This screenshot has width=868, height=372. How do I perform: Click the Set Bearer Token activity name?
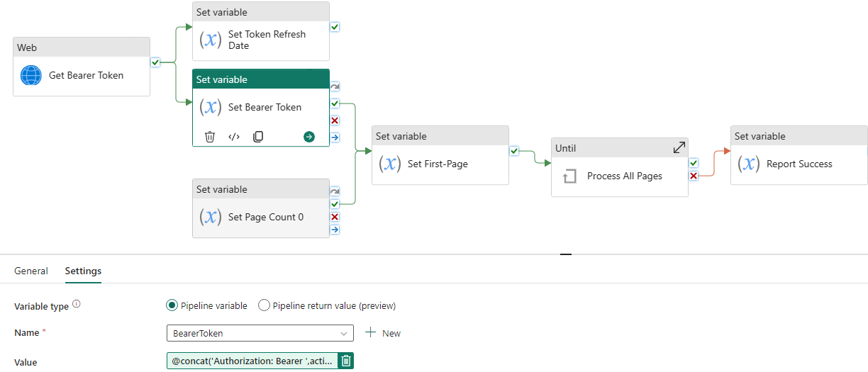pos(265,107)
